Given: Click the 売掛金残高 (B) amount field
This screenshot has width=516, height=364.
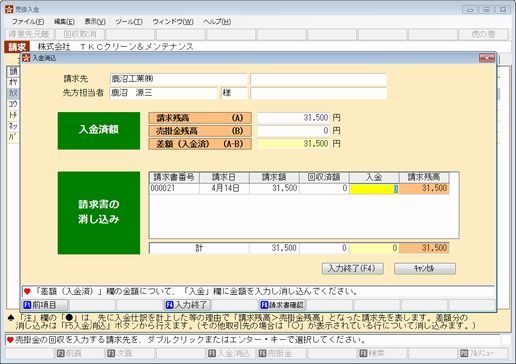Looking at the screenshot, I should 293,131.
